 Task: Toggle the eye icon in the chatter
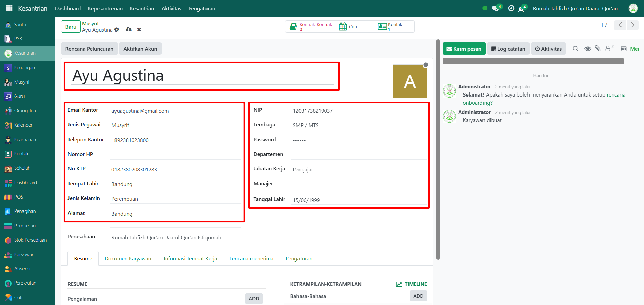click(587, 49)
